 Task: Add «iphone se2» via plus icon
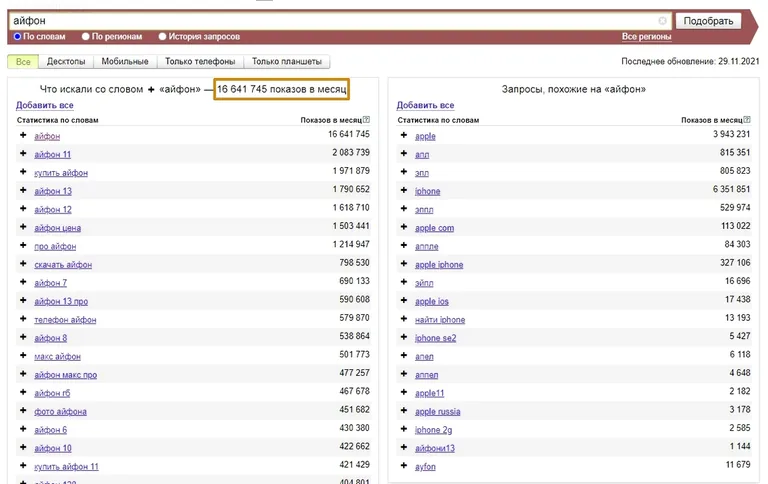click(404, 337)
